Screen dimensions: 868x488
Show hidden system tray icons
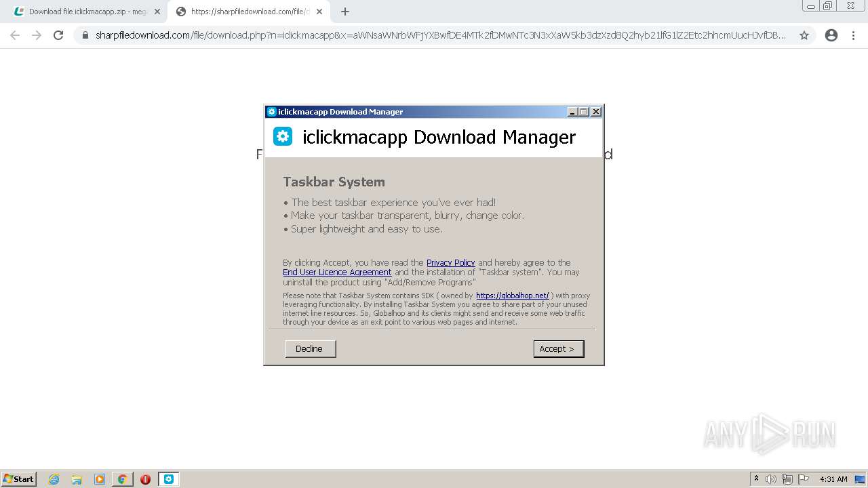[x=756, y=479]
